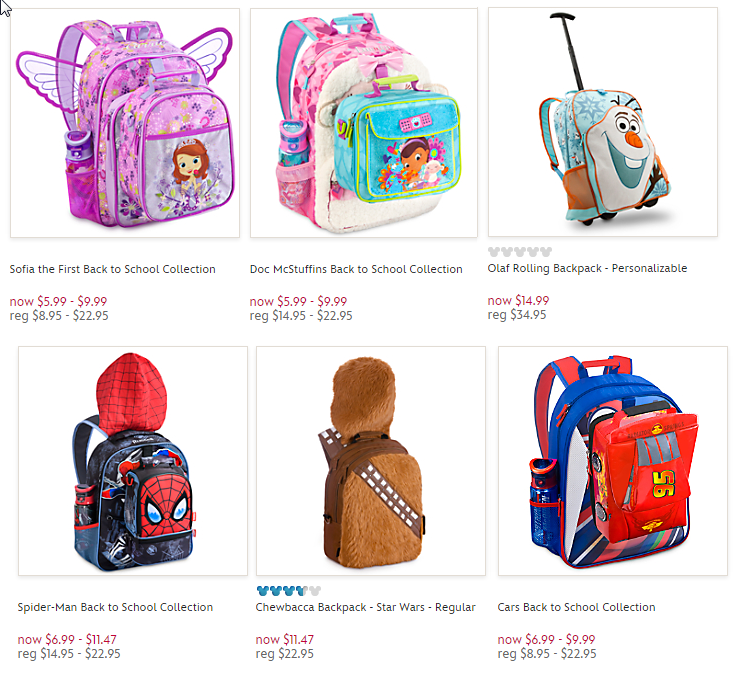Open the Olaf rolling backpack image
This screenshot has height=675, width=736.
click(603, 122)
